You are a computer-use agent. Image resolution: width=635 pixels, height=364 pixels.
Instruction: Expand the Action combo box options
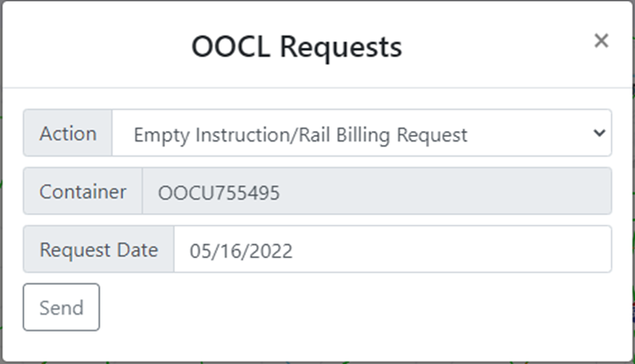(361, 133)
